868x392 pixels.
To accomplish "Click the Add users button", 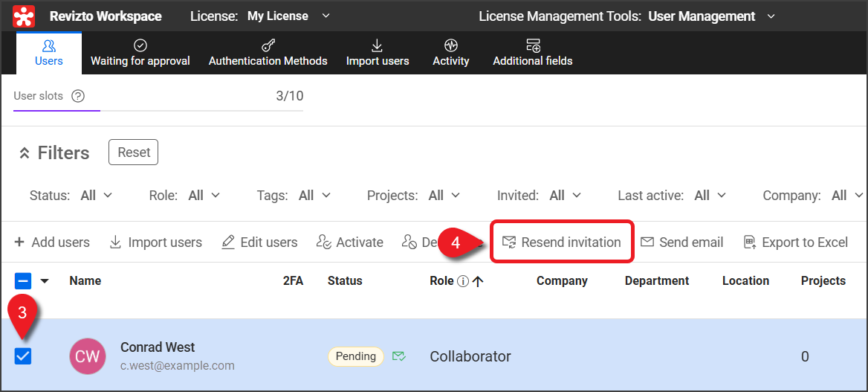I will click(52, 242).
